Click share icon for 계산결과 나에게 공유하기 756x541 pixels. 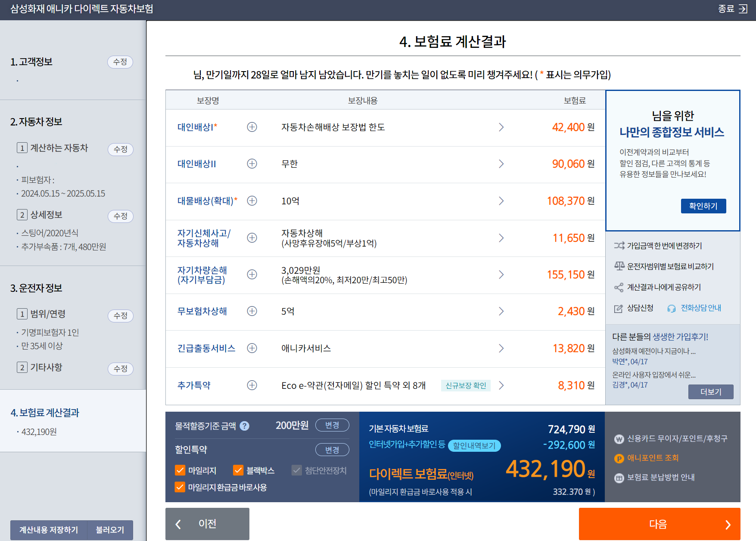[x=619, y=287]
